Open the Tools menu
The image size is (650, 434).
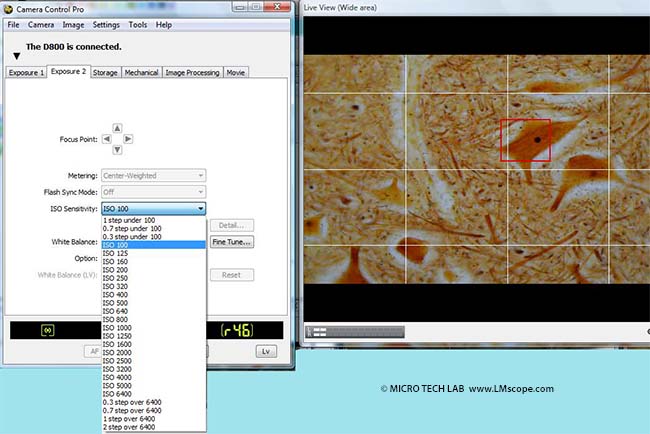[x=138, y=25]
